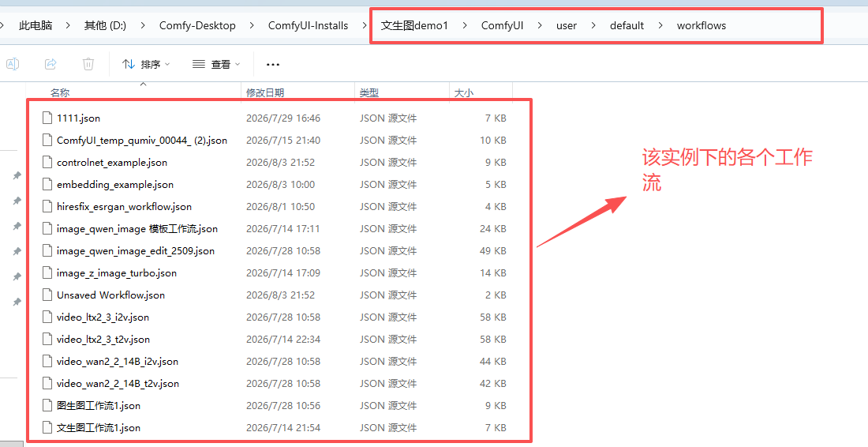Go to ComfyUI breadcrumb segment

(x=502, y=25)
